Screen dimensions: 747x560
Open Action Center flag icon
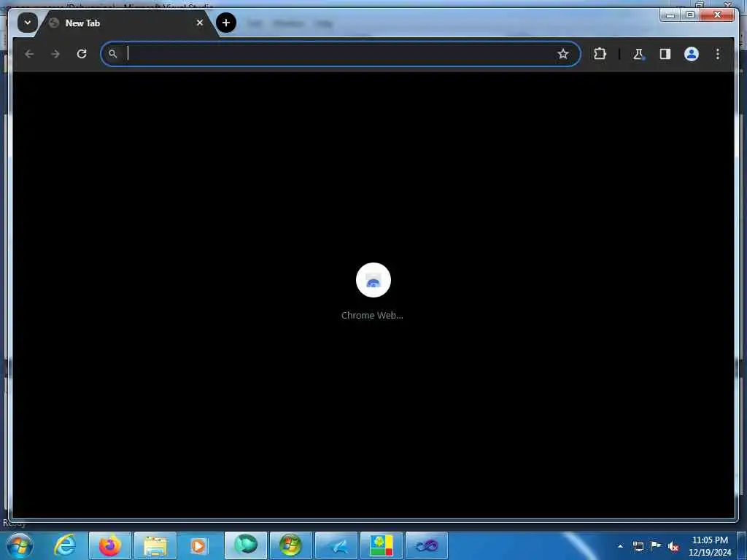coord(656,546)
